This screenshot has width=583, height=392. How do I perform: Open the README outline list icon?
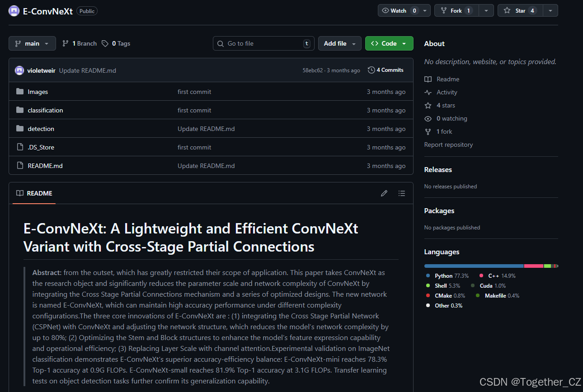click(401, 193)
